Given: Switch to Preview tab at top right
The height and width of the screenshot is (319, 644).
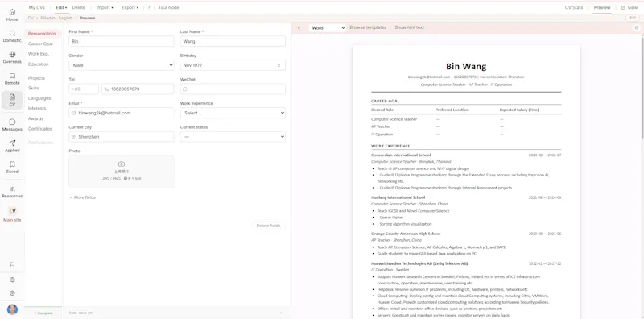Looking at the screenshot, I should pos(602,7).
